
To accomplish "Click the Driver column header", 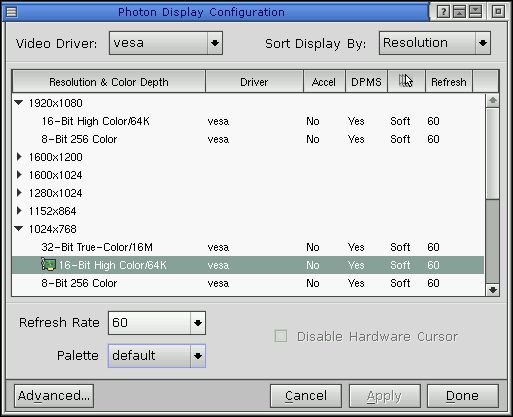I will click(254, 82).
